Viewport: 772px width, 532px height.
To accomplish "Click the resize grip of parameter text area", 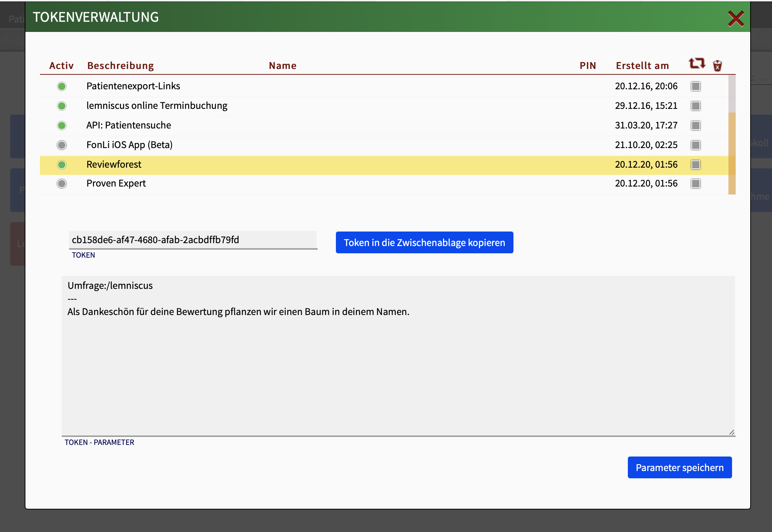I will 732,432.
